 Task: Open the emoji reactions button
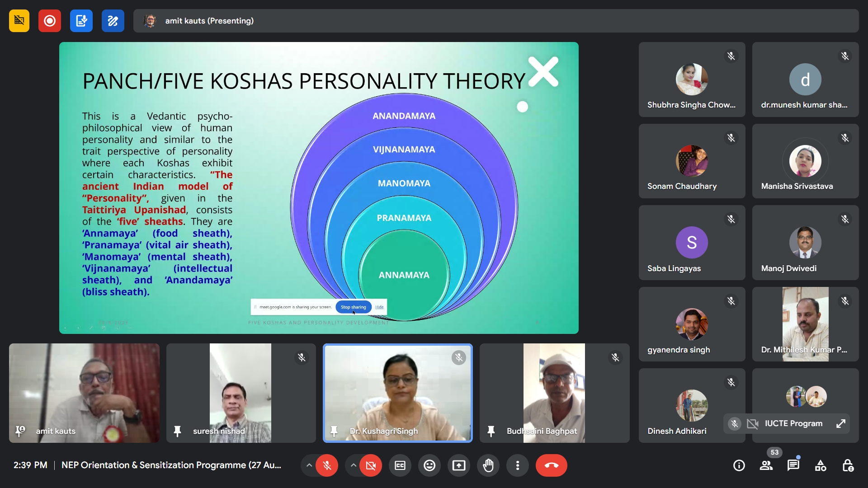point(429,465)
